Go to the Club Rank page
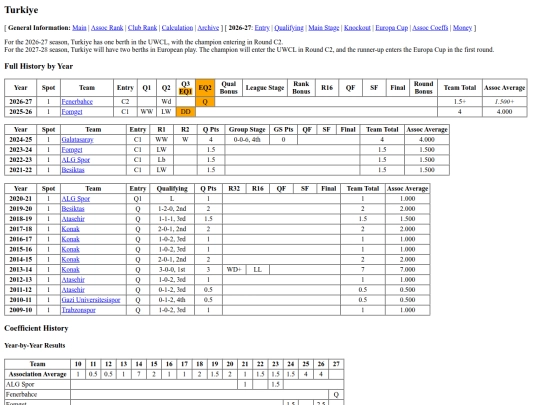 click(x=142, y=28)
